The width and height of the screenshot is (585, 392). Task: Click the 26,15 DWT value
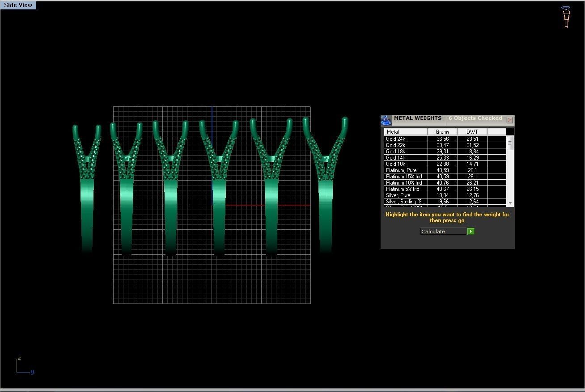473,189
